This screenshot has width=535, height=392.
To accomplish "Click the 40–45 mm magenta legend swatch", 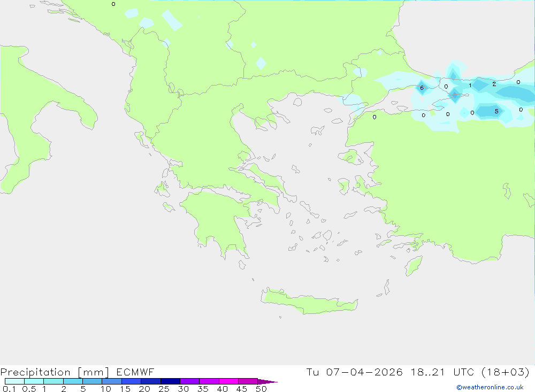I will (x=228, y=381).
